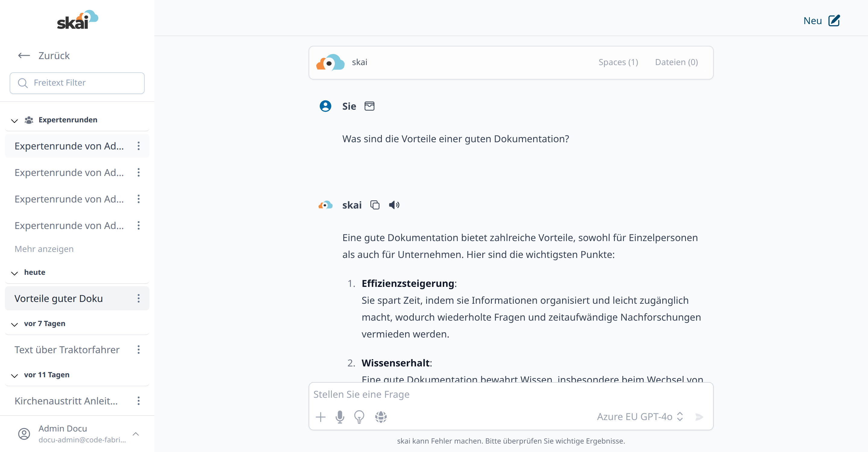Start new chat with Neu button
The height and width of the screenshot is (452, 868).
tap(822, 21)
